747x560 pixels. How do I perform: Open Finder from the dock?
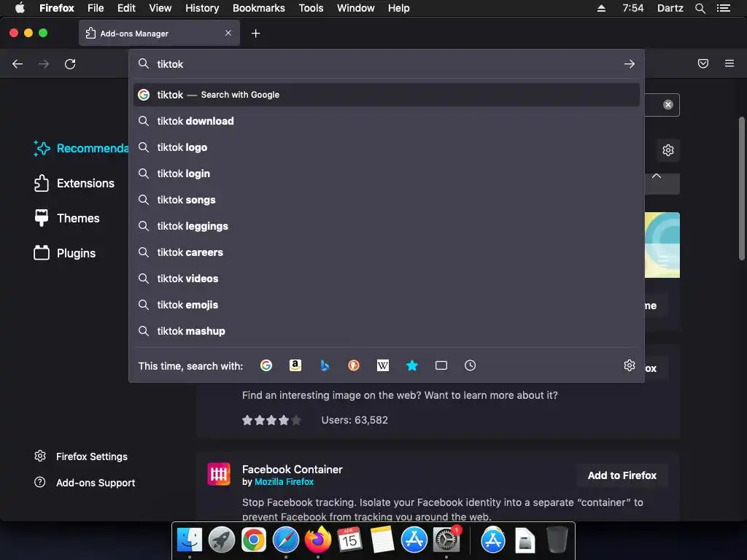point(190,540)
